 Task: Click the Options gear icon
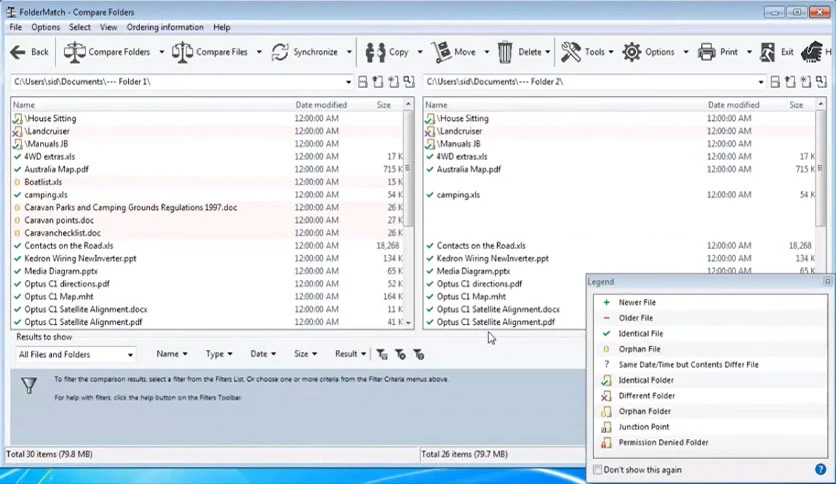pos(632,52)
